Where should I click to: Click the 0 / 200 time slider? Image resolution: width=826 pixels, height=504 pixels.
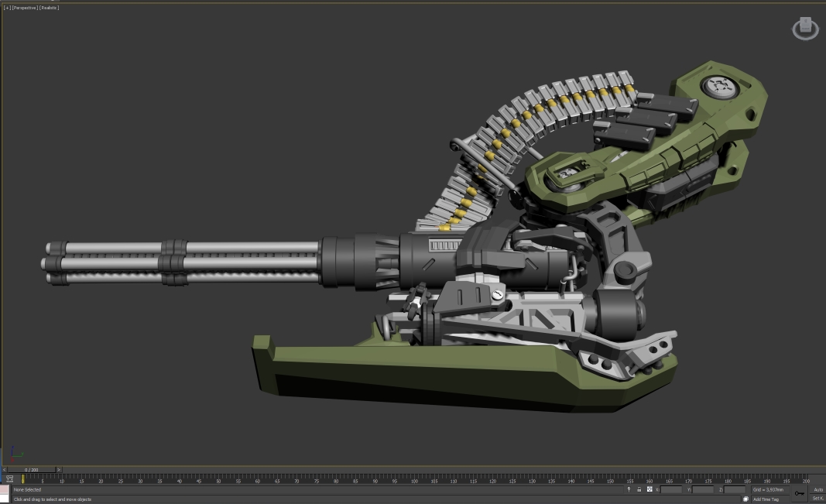(x=31, y=469)
